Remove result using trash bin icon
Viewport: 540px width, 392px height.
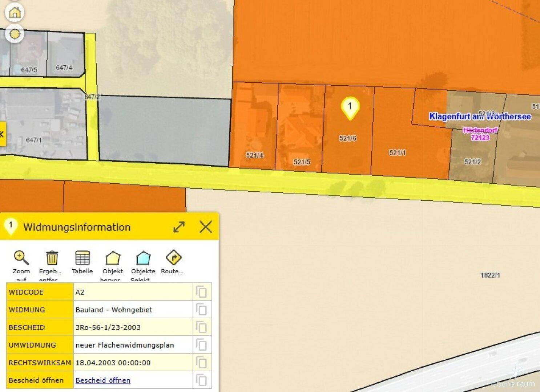[x=52, y=258]
